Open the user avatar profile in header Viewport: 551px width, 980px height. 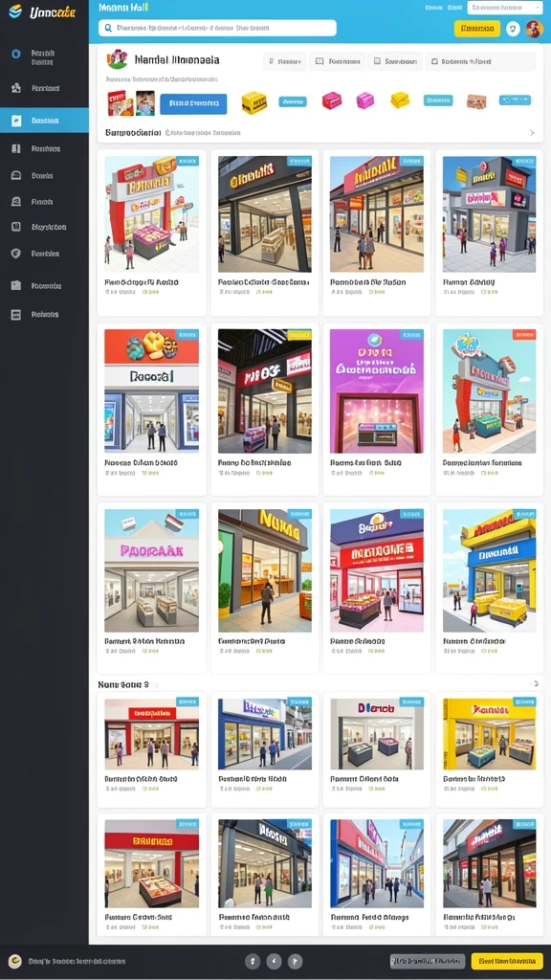tap(534, 28)
